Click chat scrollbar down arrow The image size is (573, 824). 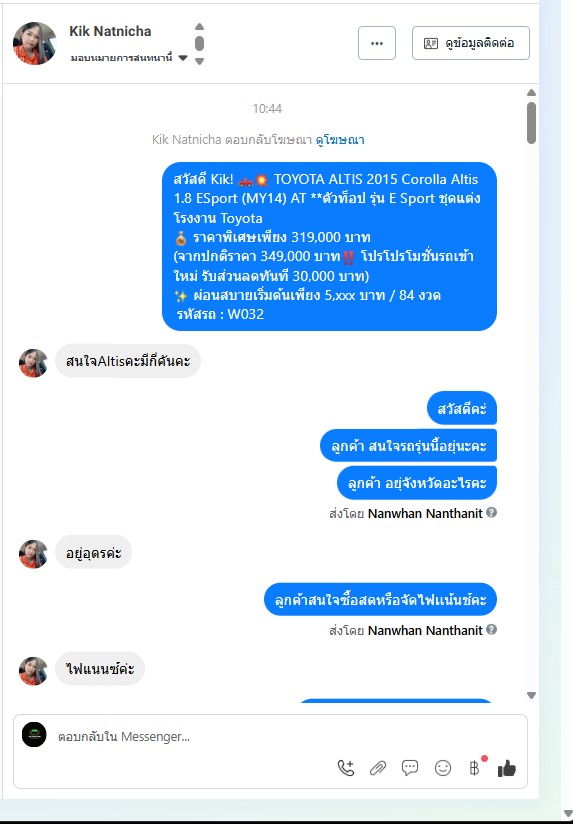coord(531,695)
